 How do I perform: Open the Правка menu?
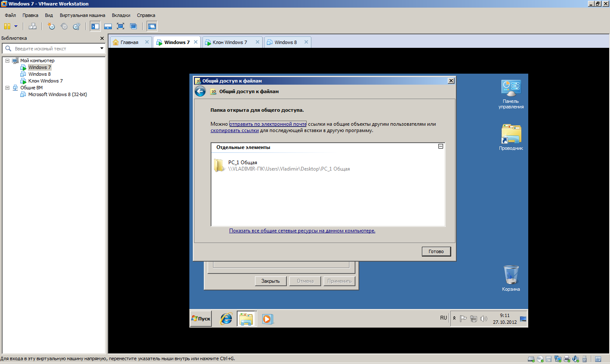click(x=30, y=15)
